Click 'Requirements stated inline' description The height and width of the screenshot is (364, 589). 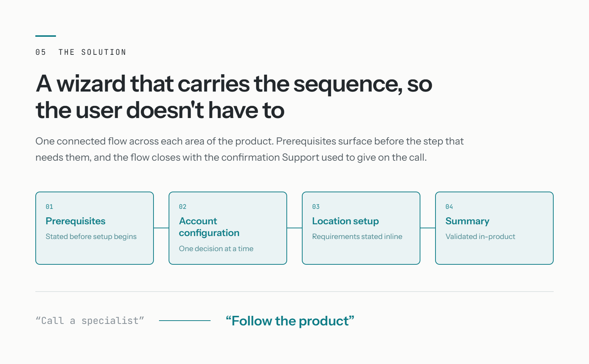pos(357,236)
